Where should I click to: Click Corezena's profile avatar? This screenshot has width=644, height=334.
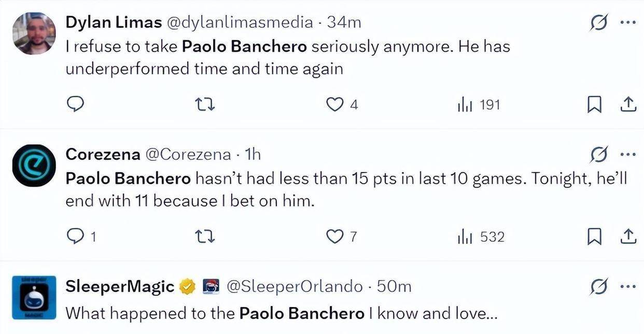(34, 166)
